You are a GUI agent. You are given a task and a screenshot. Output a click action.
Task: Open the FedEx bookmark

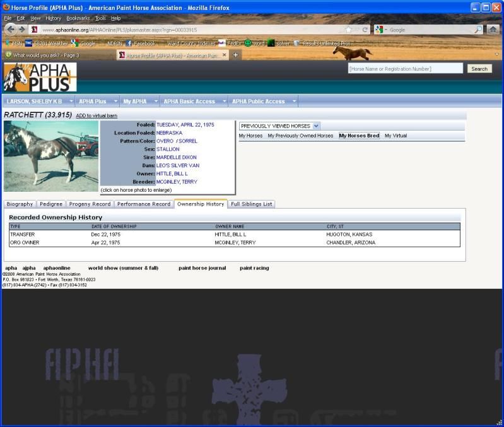pyautogui.click(x=230, y=43)
